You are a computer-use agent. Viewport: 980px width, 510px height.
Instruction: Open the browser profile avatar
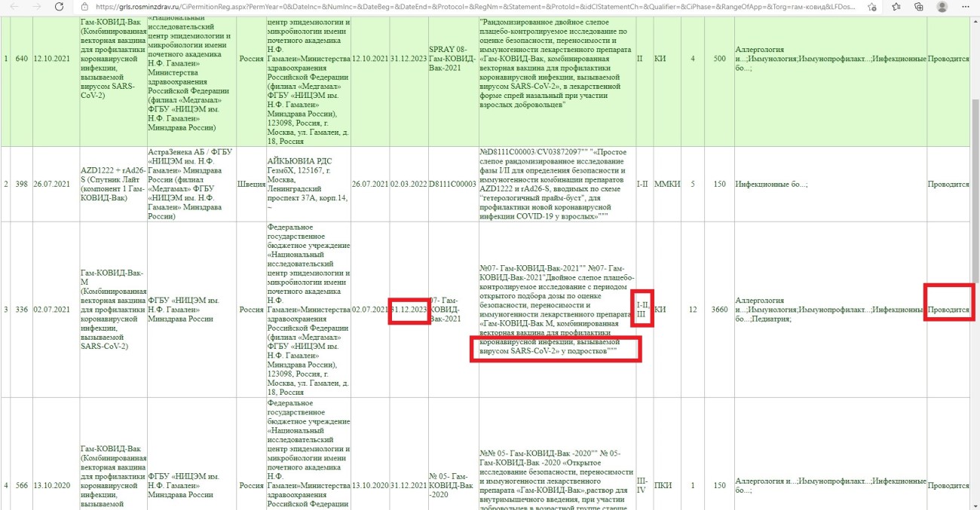pos(942,7)
